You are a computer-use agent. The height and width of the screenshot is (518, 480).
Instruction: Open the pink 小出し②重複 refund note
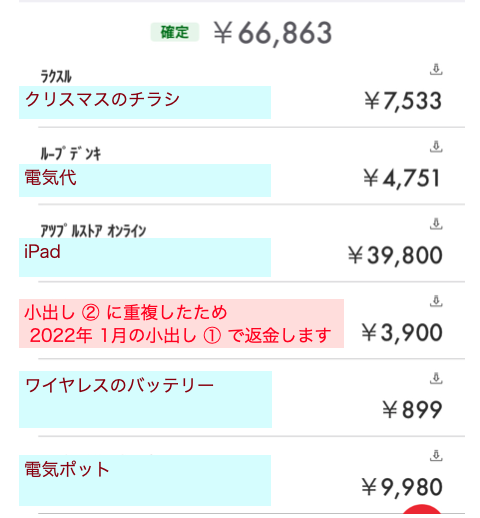(181, 323)
